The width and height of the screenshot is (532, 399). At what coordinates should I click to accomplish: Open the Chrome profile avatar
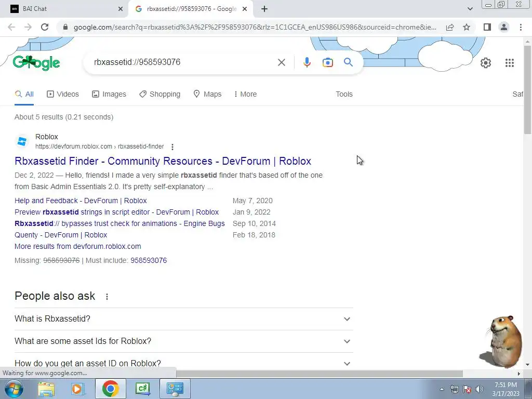coord(504,27)
